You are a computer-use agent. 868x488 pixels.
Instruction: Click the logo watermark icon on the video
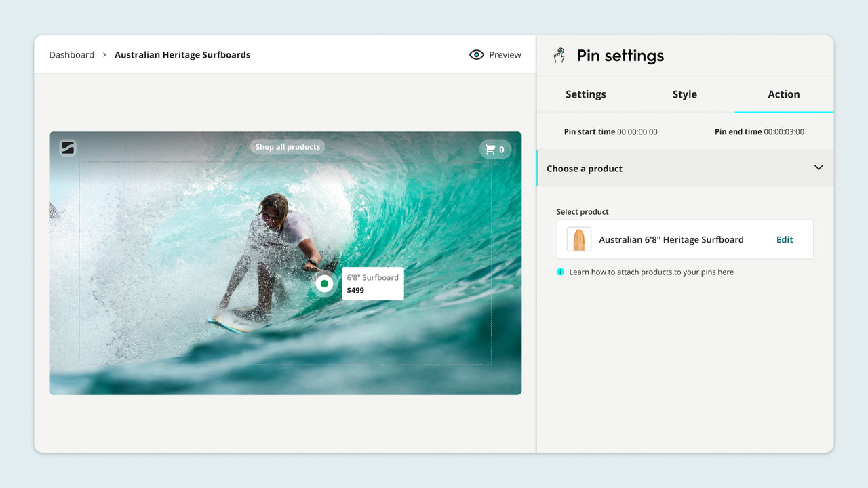click(67, 147)
